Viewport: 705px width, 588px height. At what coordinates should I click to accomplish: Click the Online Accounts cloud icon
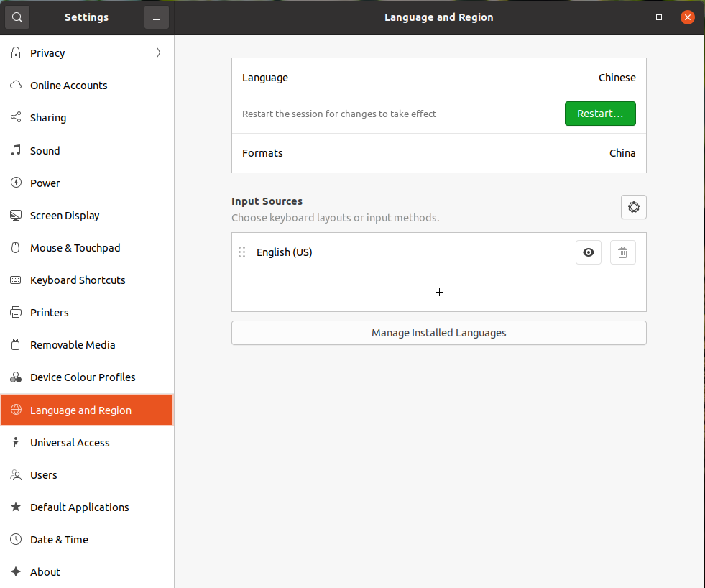(16, 85)
